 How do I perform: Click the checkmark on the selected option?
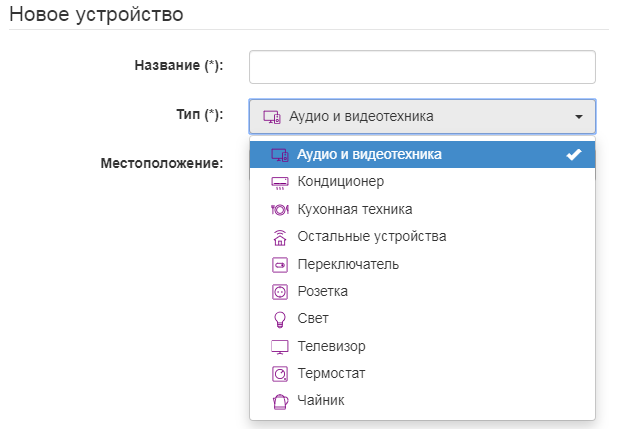click(x=573, y=154)
